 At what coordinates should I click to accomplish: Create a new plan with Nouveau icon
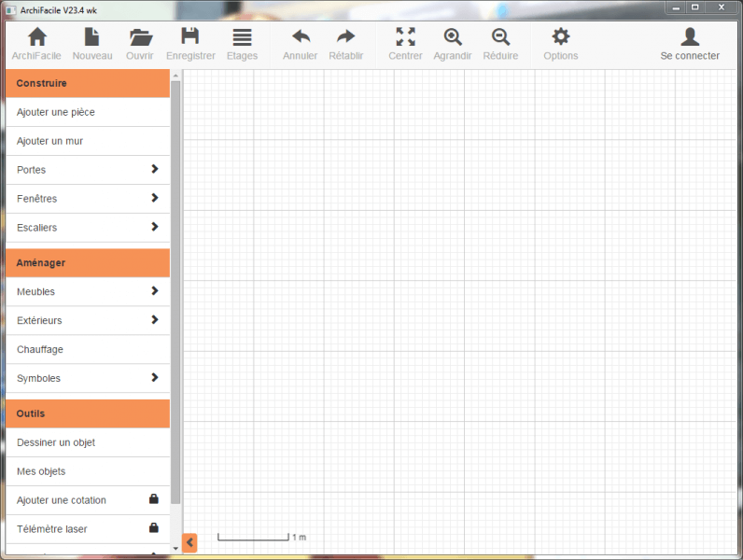(x=91, y=37)
